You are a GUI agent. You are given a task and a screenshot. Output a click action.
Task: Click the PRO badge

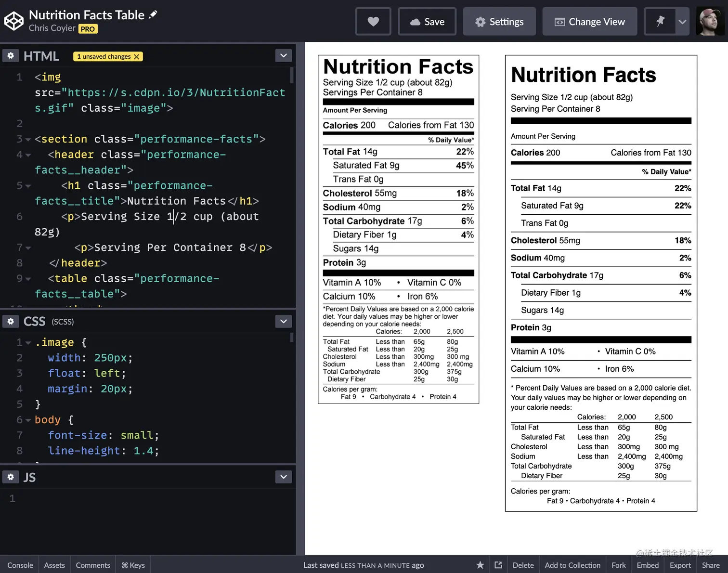coord(88,29)
